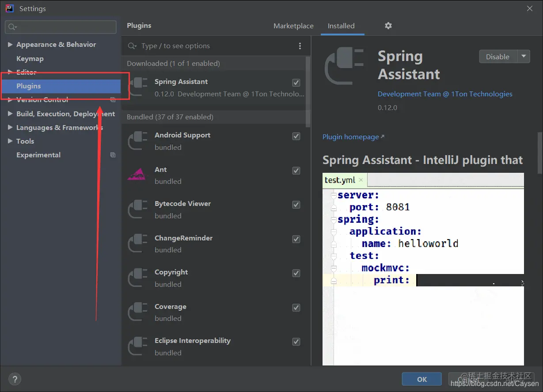The width and height of the screenshot is (543, 392).
Task: Uncheck the Copyright plugin checkbox
Action: pos(296,273)
